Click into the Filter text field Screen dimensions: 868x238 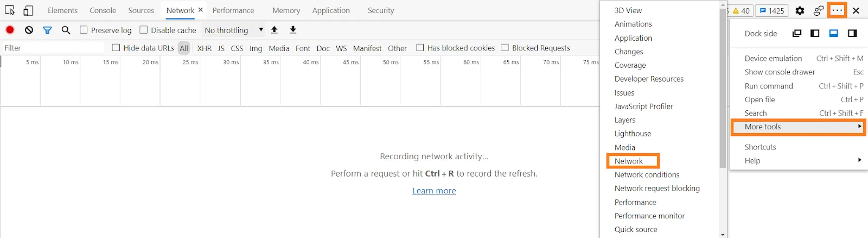pyautogui.click(x=53, y=48)
